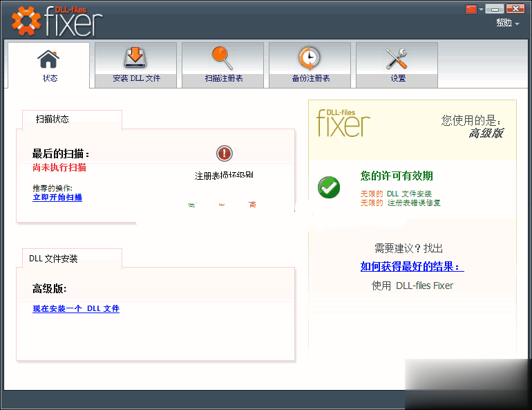Click the Chinese flag language icon
This screenshot has height=410, width=532.
tap(471, 9)
